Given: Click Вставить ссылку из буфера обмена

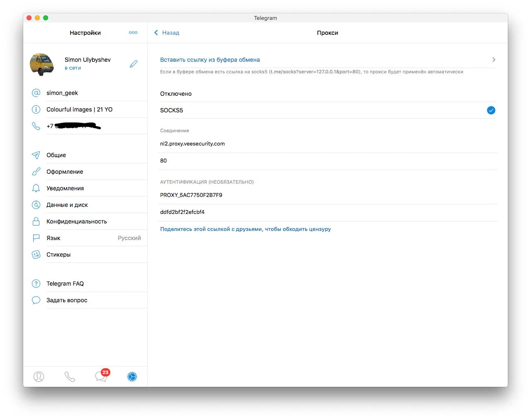Looking at the screenshot, I should (x=210, y=60).
